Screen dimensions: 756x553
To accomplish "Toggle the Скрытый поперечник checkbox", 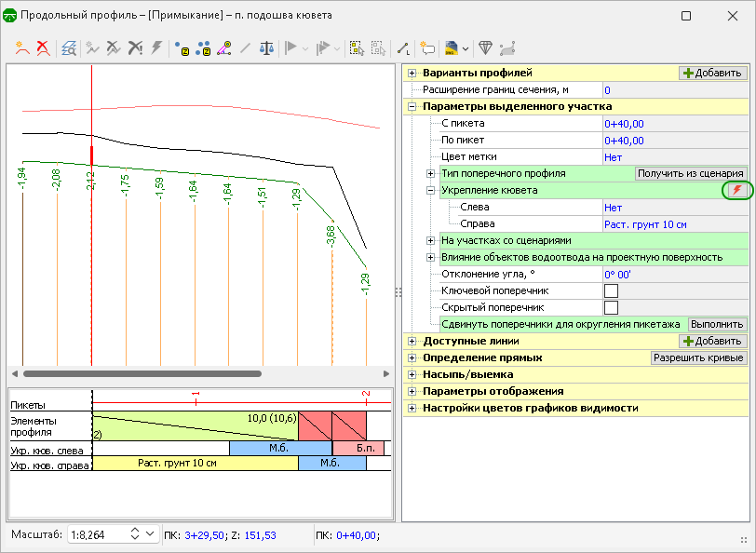I will (612, 307).
